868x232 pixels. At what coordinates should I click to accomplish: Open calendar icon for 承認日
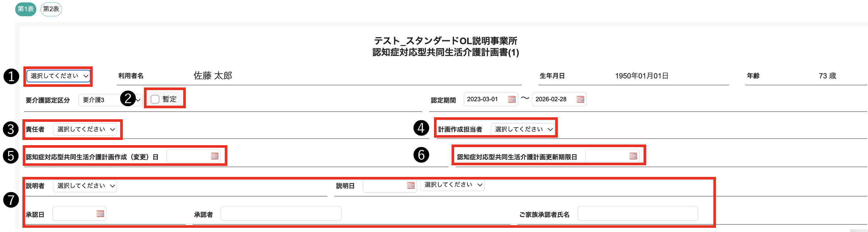pos(100,214)
